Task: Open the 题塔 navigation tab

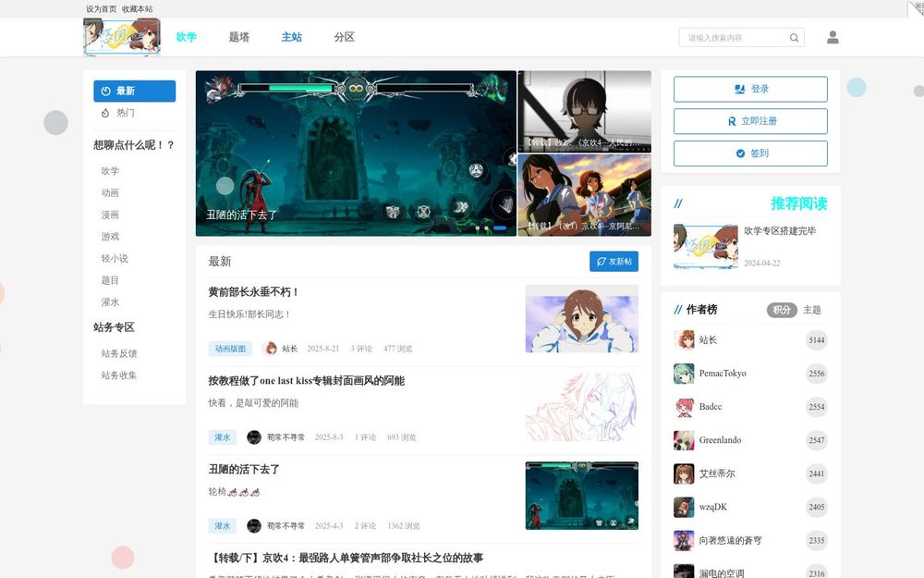Action: point(238,38)
